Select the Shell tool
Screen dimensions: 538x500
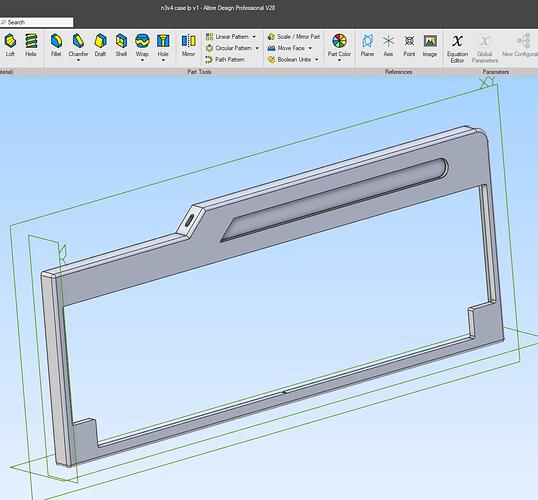pyautogui.click(x=121, y=45)
